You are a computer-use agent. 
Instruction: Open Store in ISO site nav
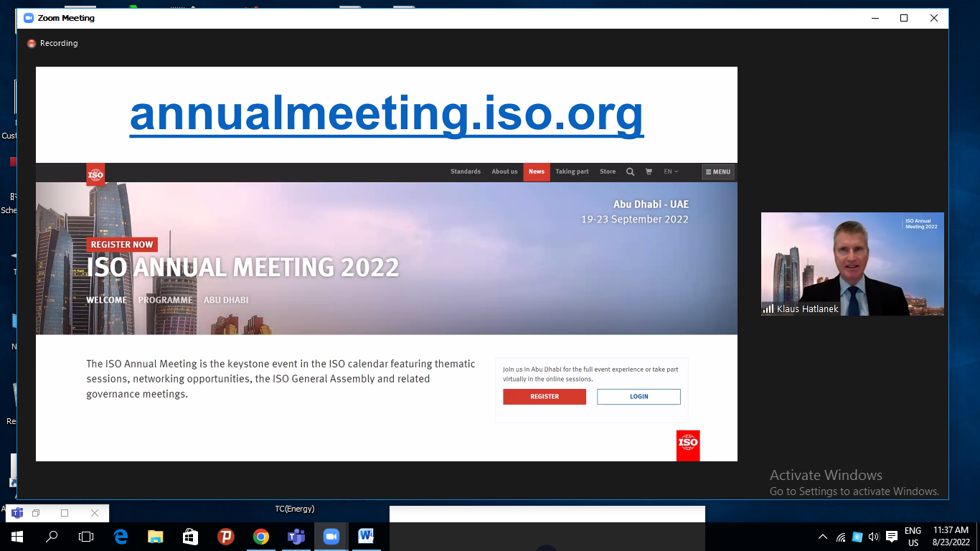tap(608, 172)
